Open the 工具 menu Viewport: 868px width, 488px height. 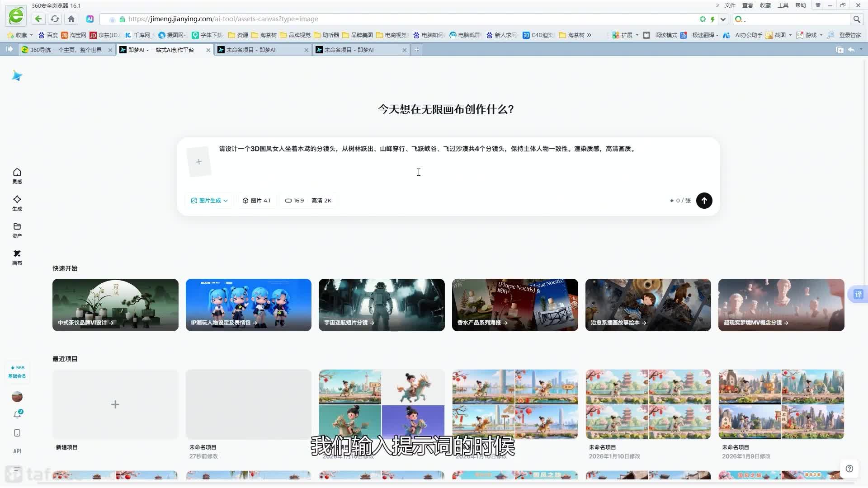click(x=783, y=5)
